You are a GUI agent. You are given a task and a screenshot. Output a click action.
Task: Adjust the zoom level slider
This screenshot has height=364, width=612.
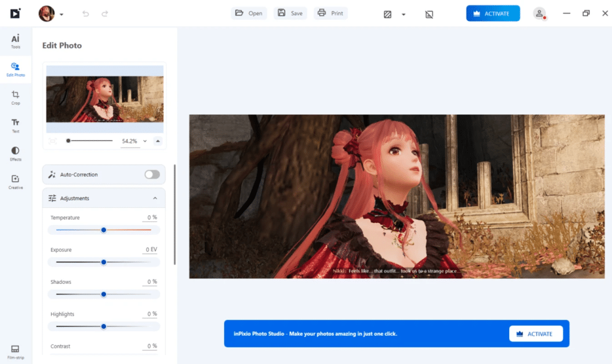(90, 141)
